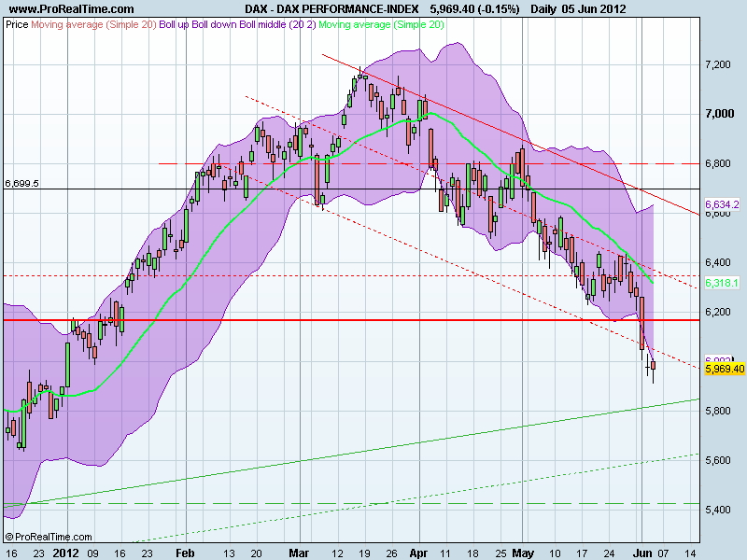Select the DAX - DAX PERFORMANCE-INDEX title
Image resolution: width=747 pixels, height=560 pixels.
[331, 9]
